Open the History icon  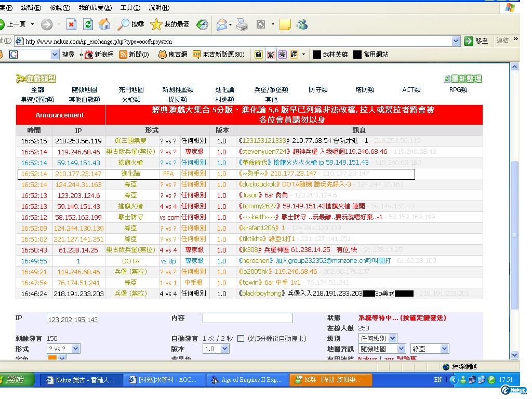(x=202, y=24)
